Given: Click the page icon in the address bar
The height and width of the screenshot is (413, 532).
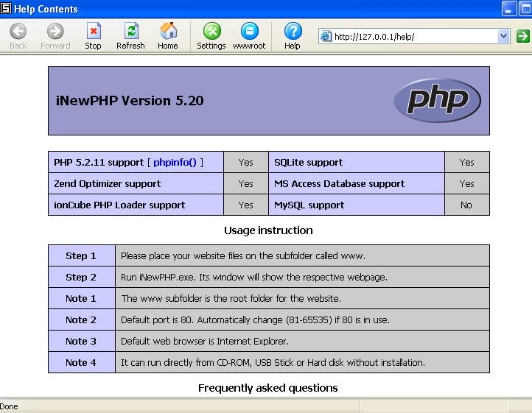Looking at the screenshot, I should click(326, 36).
